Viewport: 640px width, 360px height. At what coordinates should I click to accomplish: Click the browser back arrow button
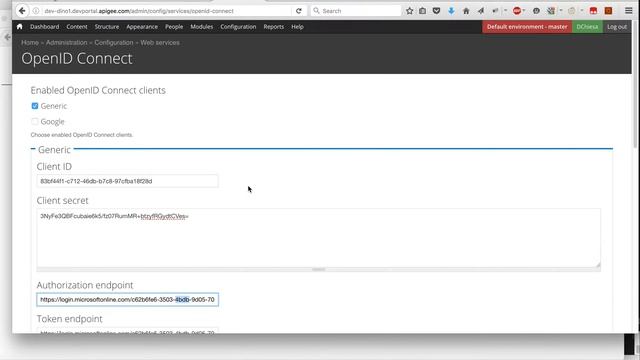[22, 11]
